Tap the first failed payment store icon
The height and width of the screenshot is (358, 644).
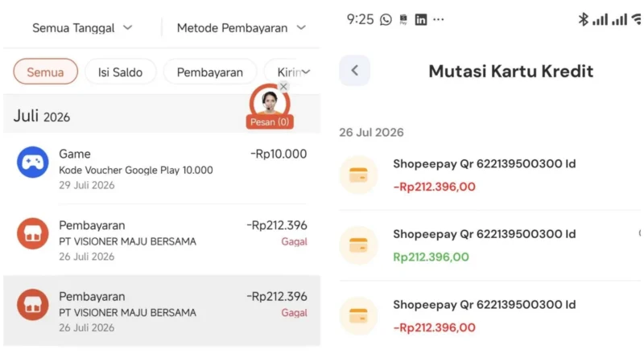point(32,233)
